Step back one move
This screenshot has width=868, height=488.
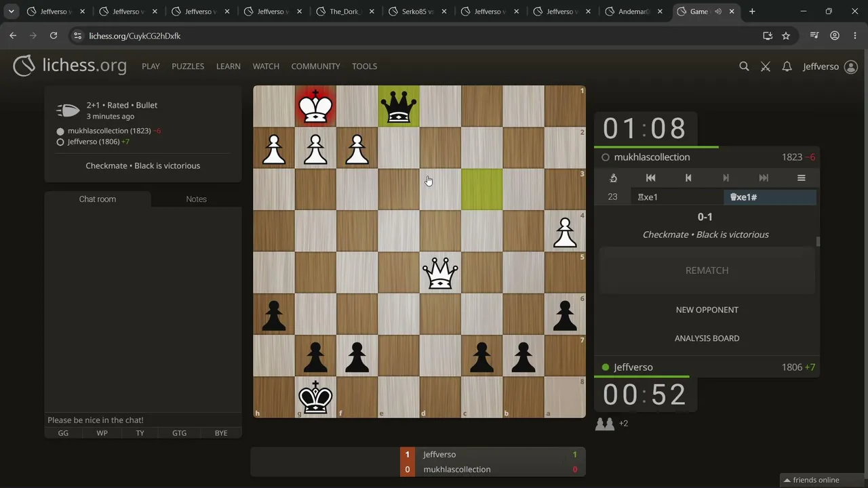click(x=688, y=178)
